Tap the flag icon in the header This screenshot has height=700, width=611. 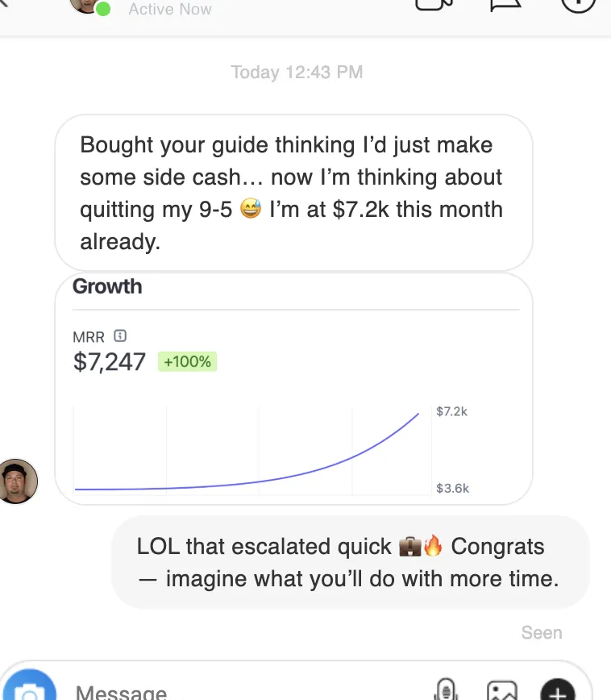tap(505, 5)
